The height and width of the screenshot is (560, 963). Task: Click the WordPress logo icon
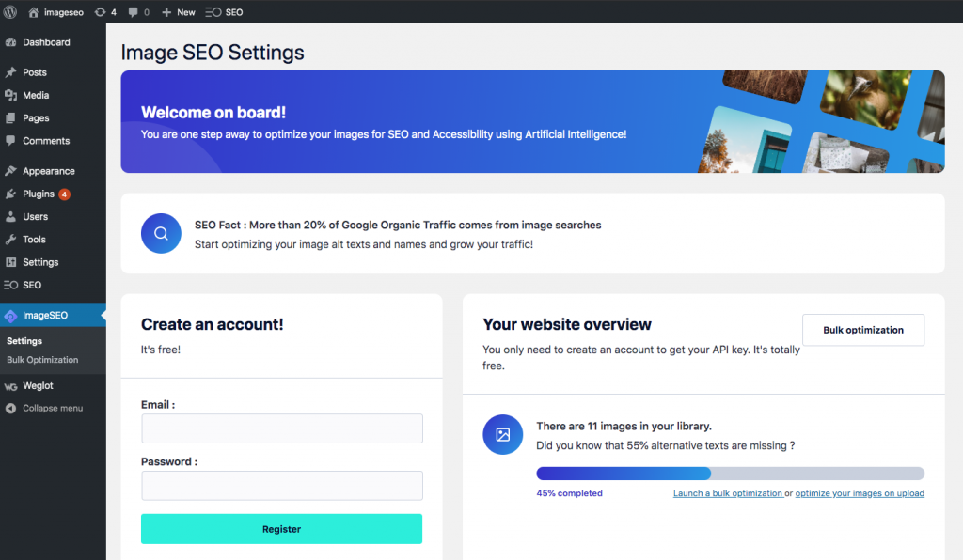9,11
